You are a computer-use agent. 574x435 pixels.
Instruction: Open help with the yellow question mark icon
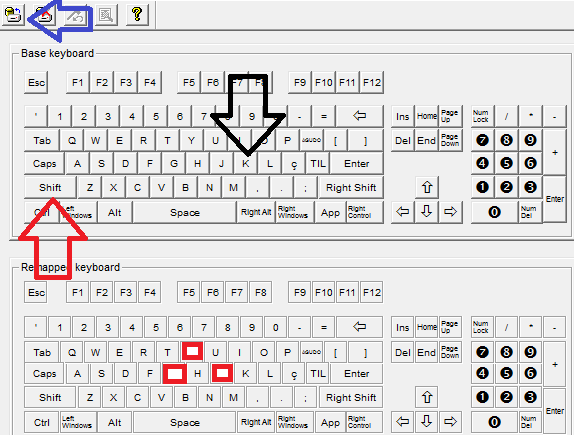tap(137, 15)
